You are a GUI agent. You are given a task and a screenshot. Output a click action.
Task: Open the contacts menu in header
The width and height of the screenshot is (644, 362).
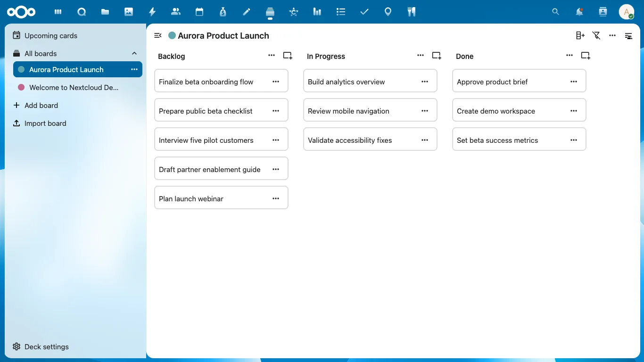coord(603,12)
